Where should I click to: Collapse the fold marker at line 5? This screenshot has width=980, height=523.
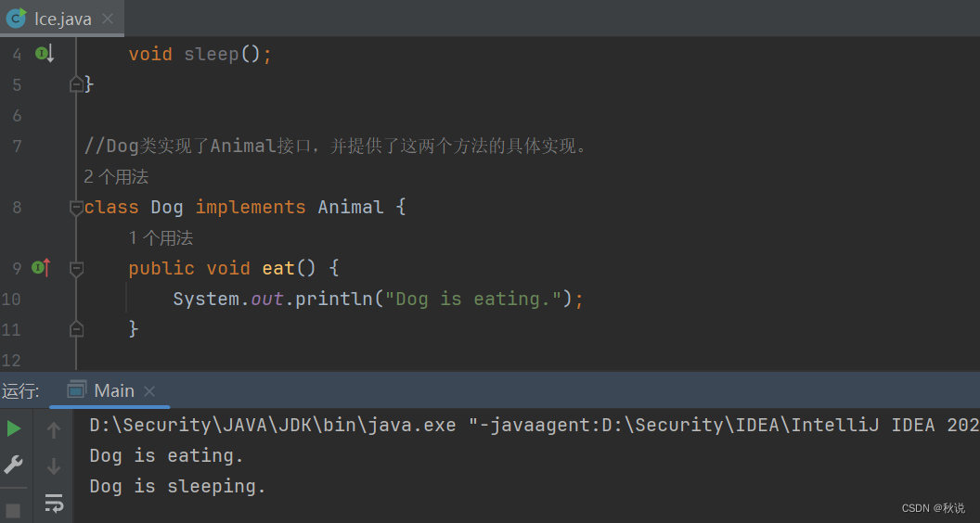(x=76, y=83)
